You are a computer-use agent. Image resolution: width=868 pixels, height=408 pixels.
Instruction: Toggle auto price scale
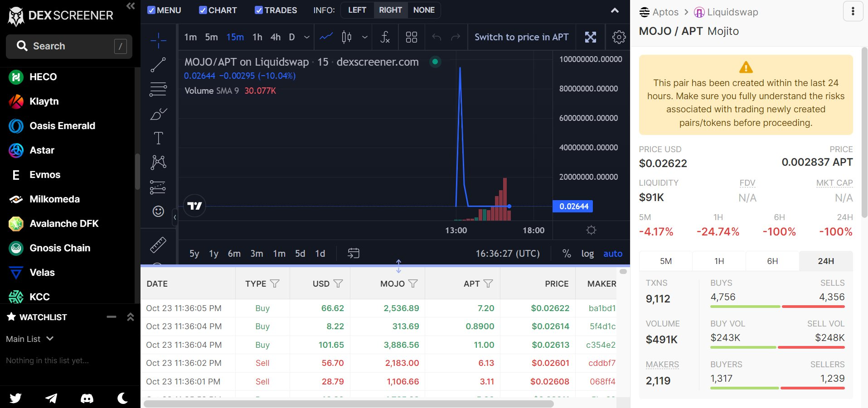click(613, 254)
